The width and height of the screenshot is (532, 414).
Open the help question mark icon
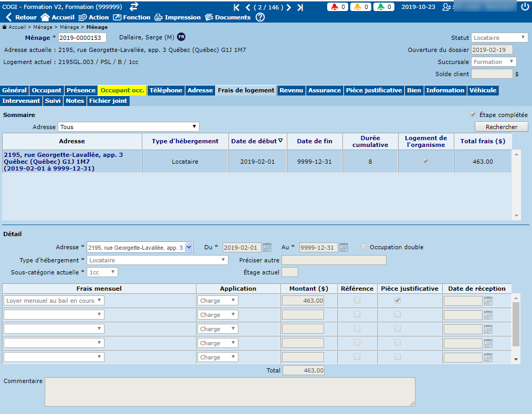(260, 17)
